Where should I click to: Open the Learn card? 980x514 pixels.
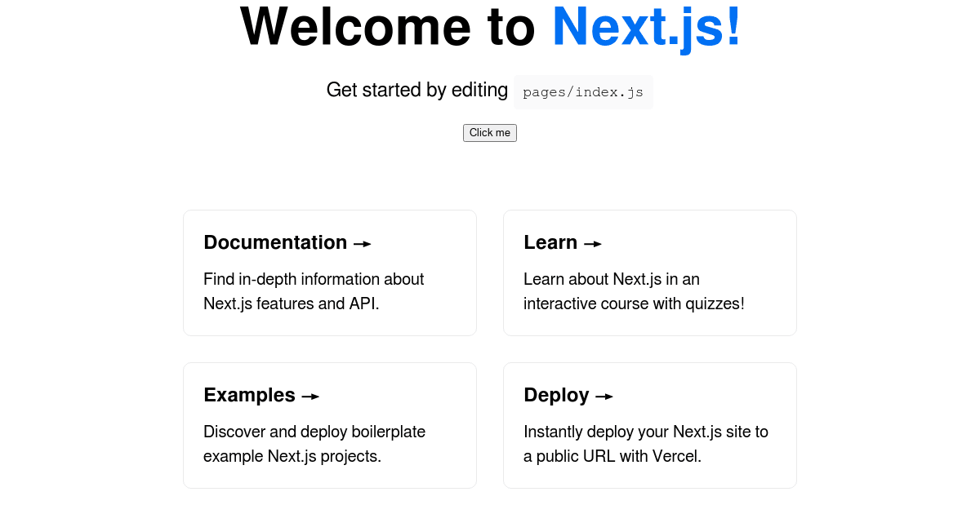coord(649,273)
